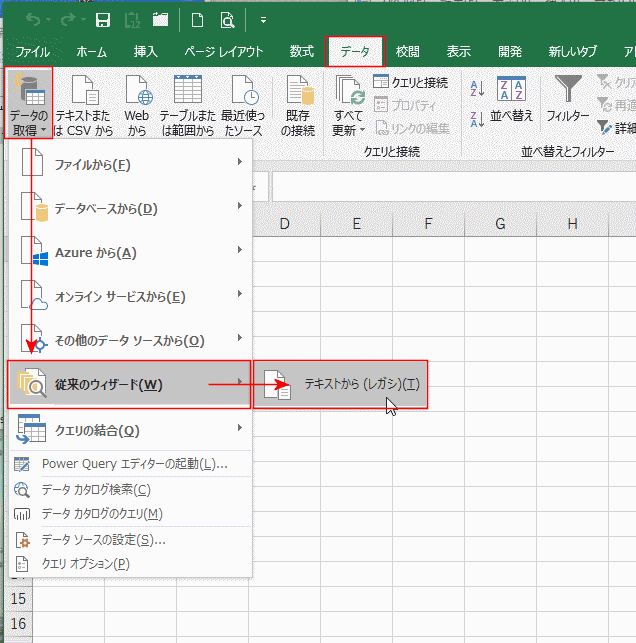Select column E header
This screenshot has width=636, height=643.
coord(356,224)
